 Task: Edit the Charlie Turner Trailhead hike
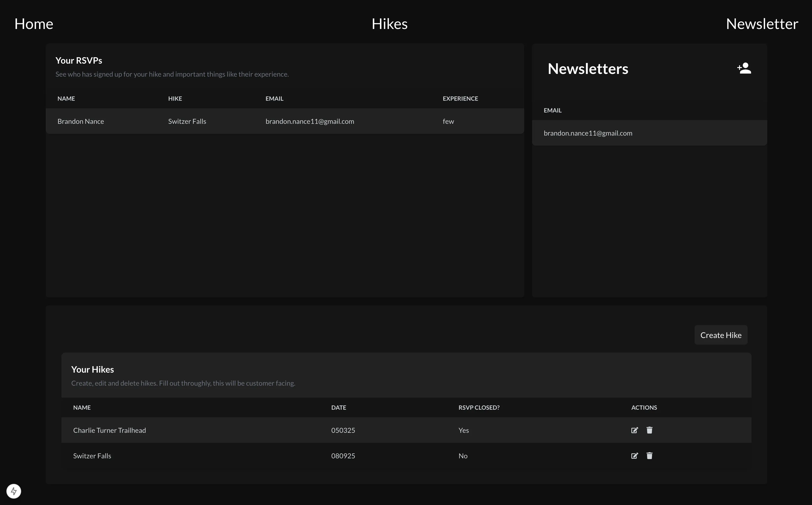click(x=634, y=430)
